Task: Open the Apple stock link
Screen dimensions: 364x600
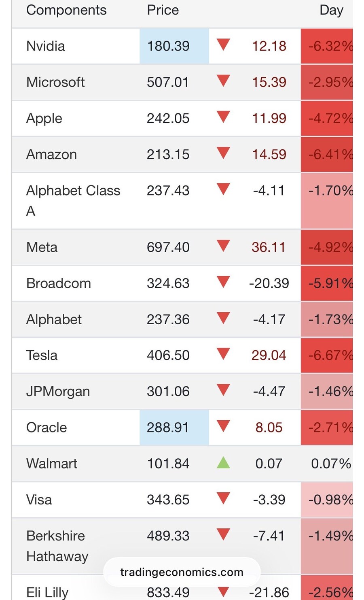Action: pyautogui.click(x=44, y=118)
